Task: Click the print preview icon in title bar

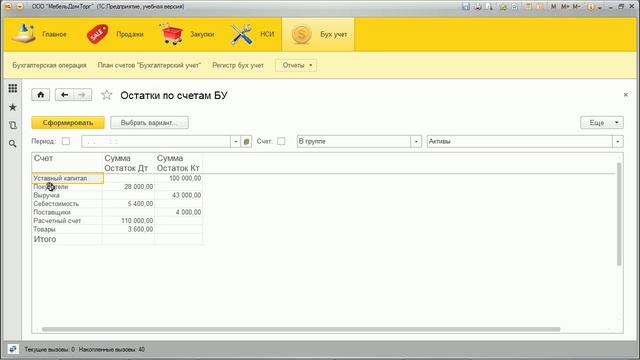Action: coord(489,7)
